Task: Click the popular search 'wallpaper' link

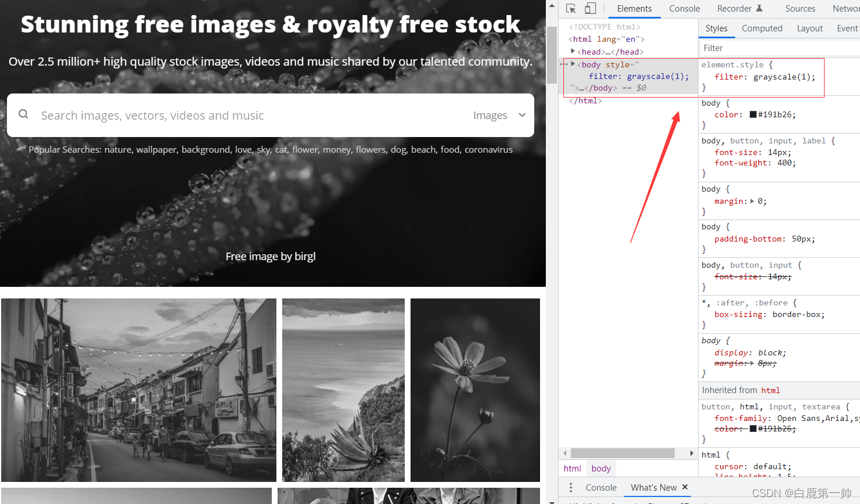Action: [156, 150]
